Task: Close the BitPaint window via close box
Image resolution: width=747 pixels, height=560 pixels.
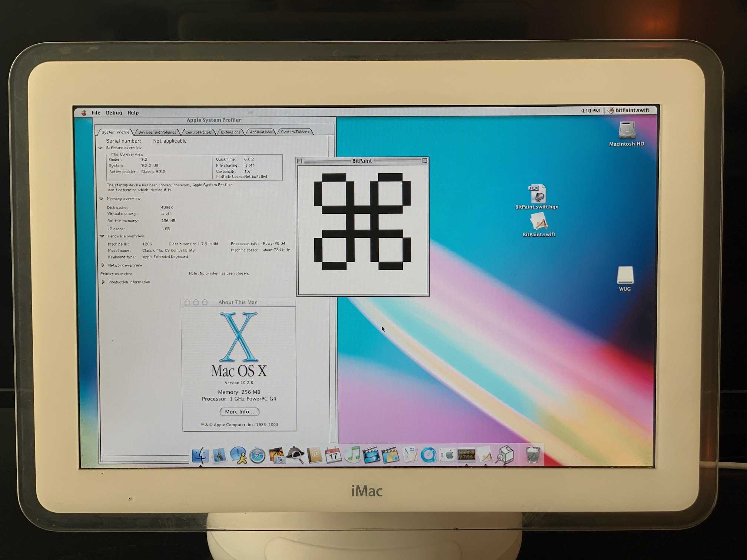Action: pyautogui.click(x=300, y=161)
